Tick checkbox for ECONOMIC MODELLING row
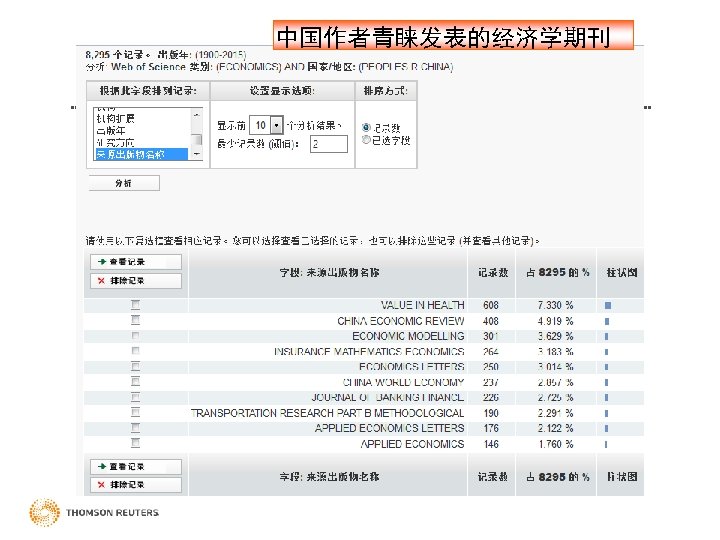The image size is (720, 540). click(135, 335)
